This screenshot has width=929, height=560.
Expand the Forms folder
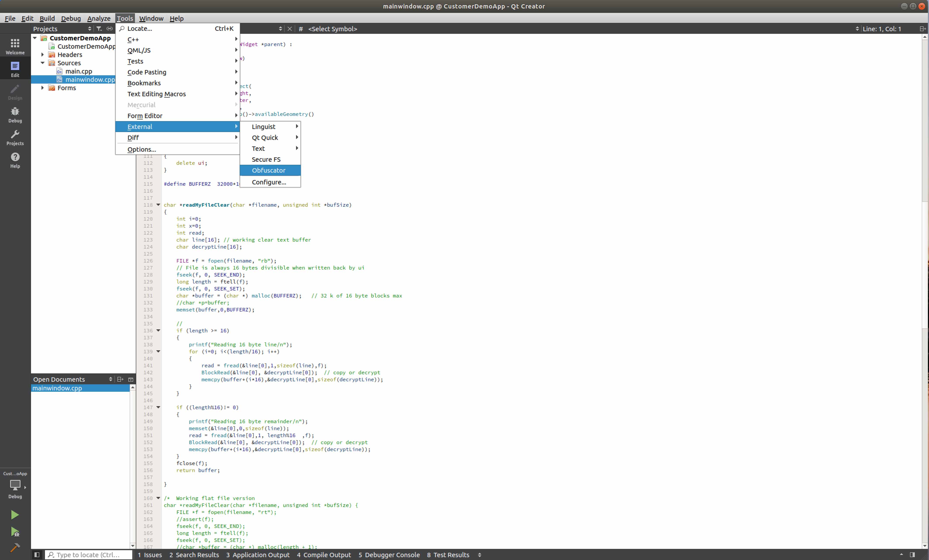tap(43, 88)
